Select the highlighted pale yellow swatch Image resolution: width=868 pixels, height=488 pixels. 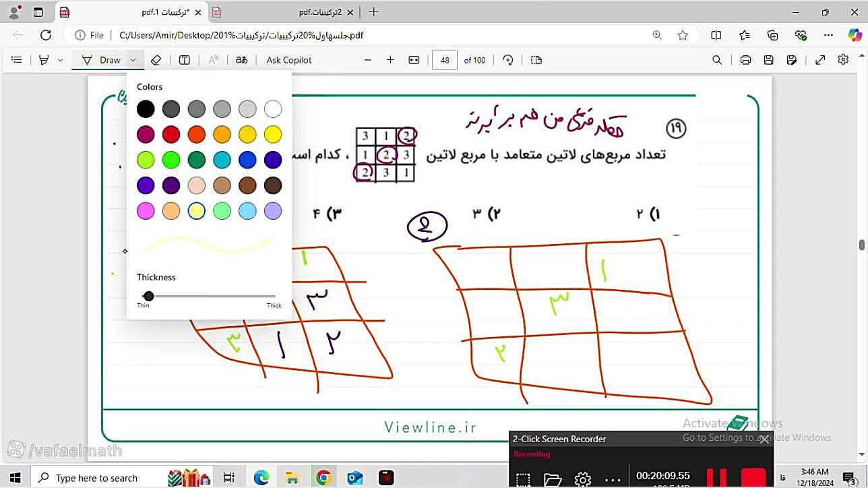(197, 211)
